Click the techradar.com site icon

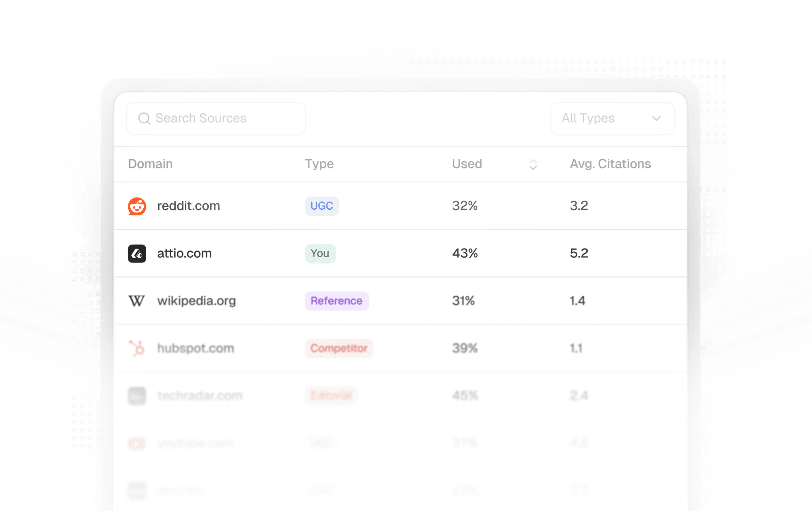137,396
